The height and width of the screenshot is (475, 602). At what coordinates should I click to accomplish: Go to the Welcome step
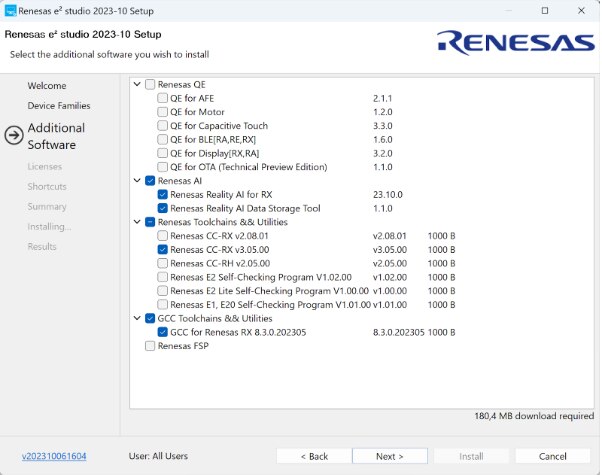47,86
